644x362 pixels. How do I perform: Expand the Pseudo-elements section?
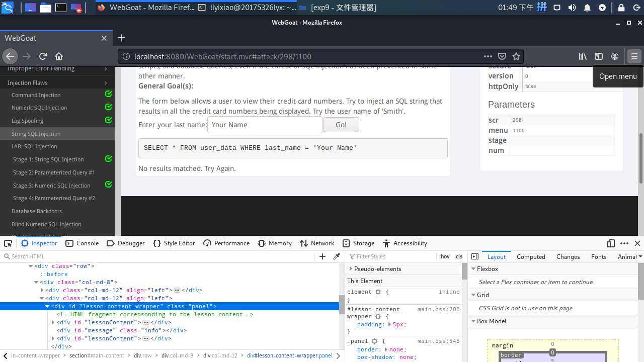(351, 269)
